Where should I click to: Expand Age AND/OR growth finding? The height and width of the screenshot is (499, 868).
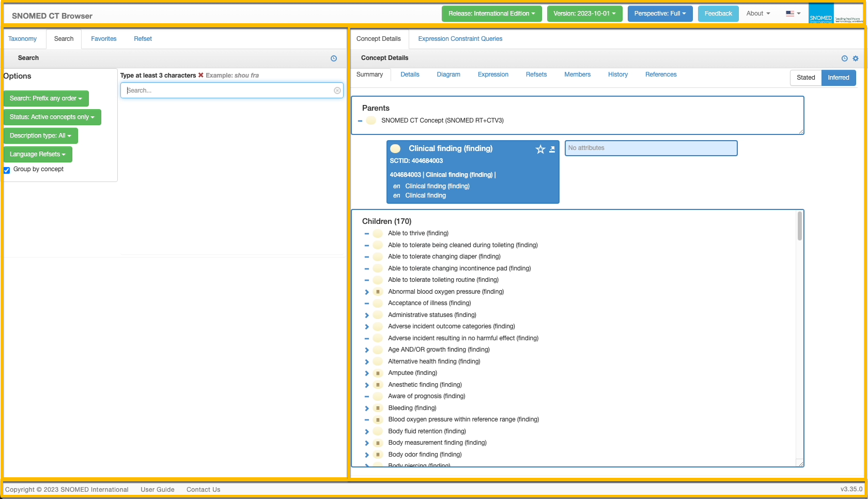point(367,350)
